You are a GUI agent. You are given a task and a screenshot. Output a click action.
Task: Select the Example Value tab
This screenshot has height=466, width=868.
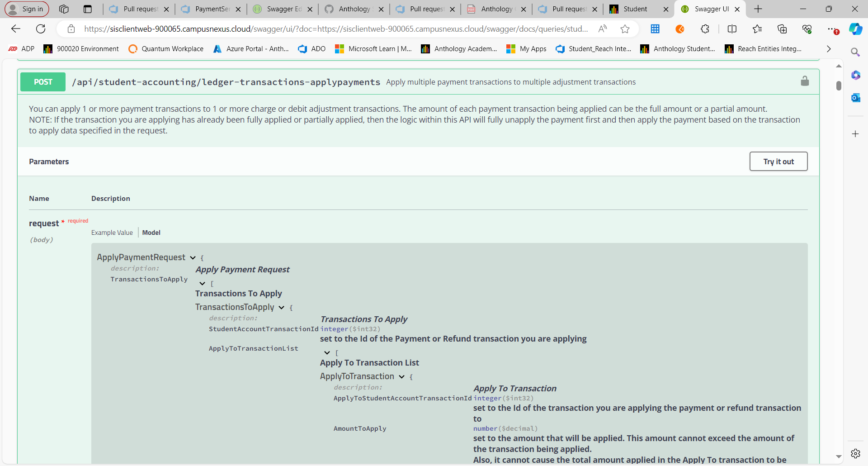[x=112, y=233]
